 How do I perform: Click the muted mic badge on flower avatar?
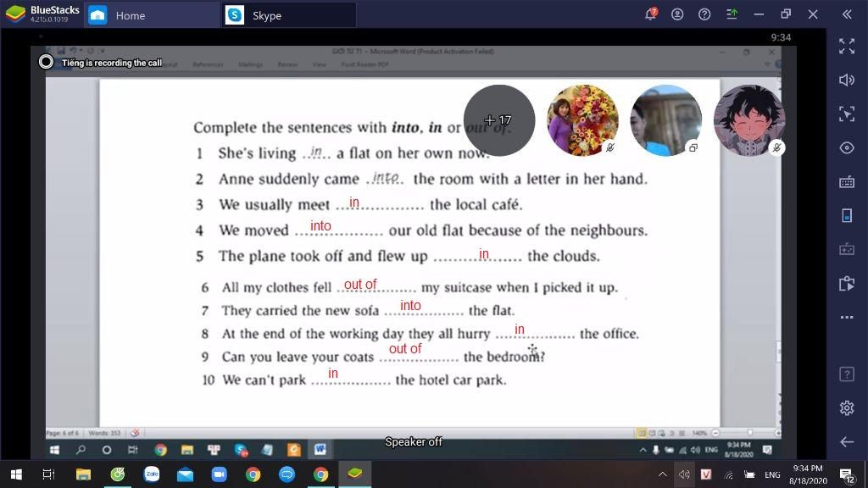point(610,147)
